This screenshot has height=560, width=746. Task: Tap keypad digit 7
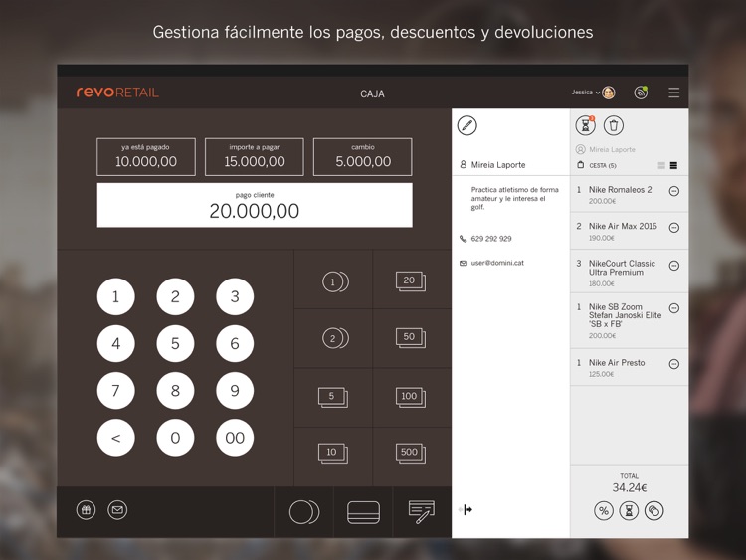click(x=115, y=391)
